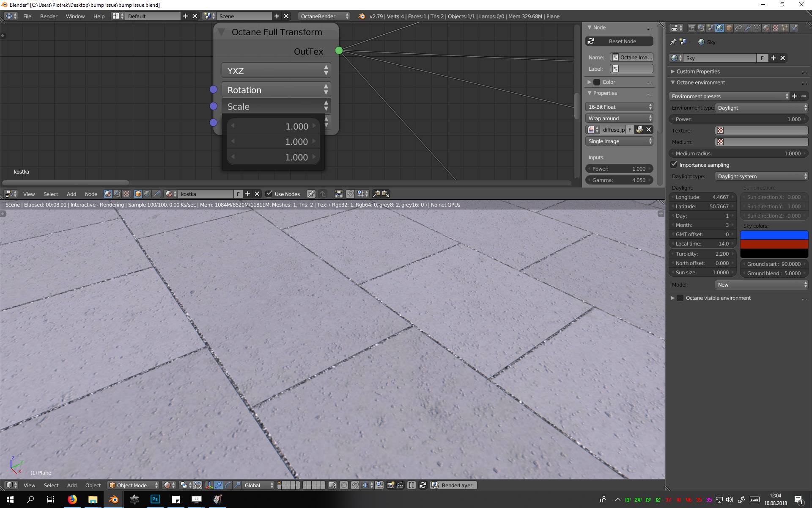The image size is (812, 508).
Task: Open the Render properties camera tab
Action: point(692,28)
